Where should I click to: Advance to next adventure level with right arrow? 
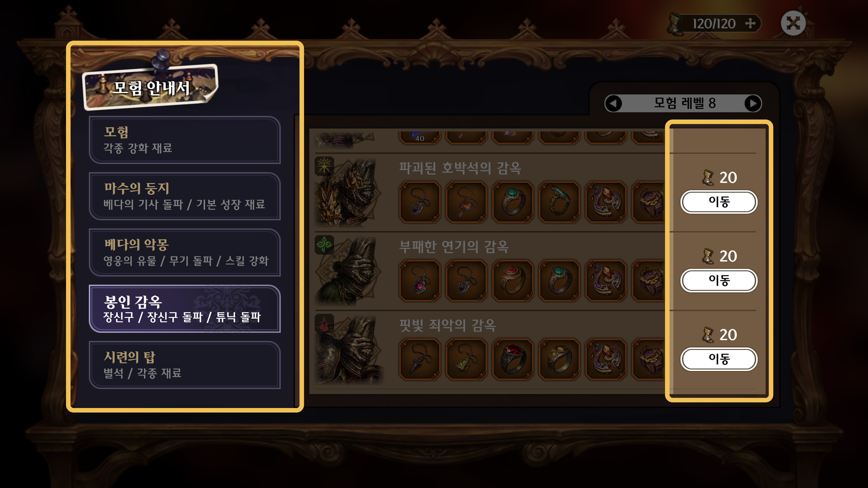pos(753,103)
